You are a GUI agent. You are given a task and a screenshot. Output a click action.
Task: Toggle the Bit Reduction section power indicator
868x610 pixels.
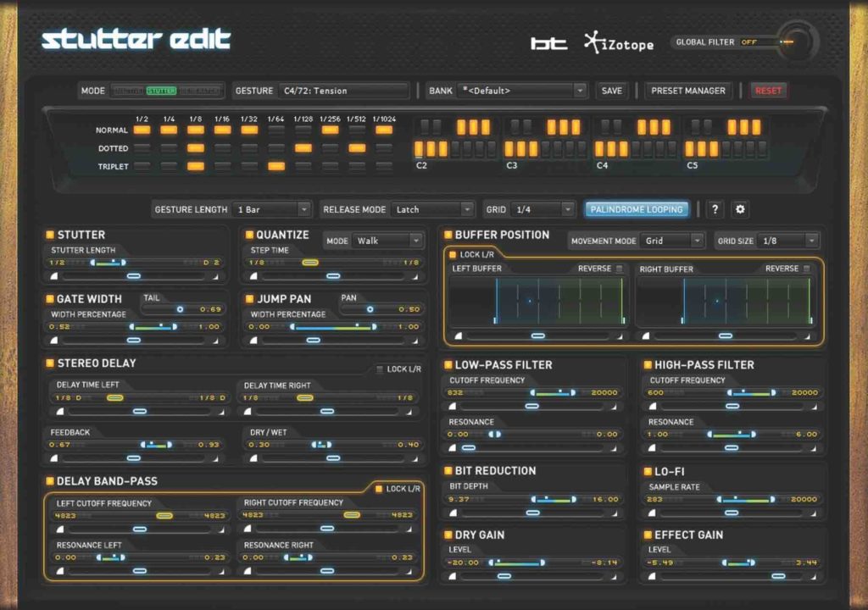click(x=448, y=470)
